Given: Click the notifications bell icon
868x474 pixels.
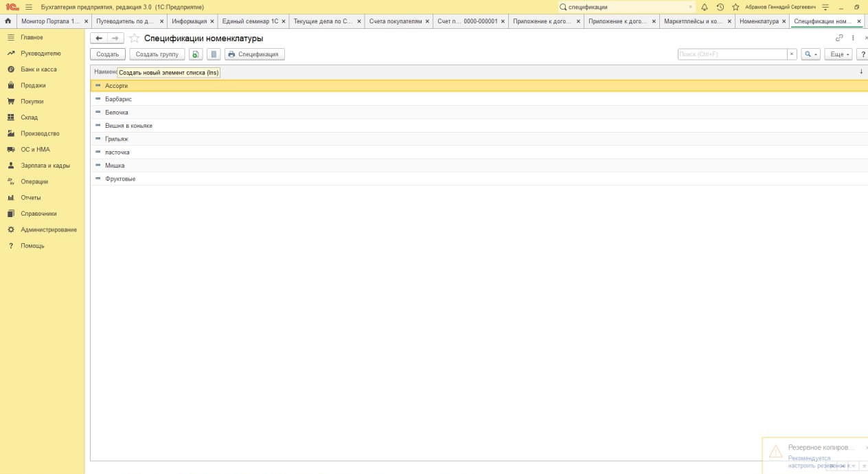Looking at the screenshot, I should click(x=704, y=7).
